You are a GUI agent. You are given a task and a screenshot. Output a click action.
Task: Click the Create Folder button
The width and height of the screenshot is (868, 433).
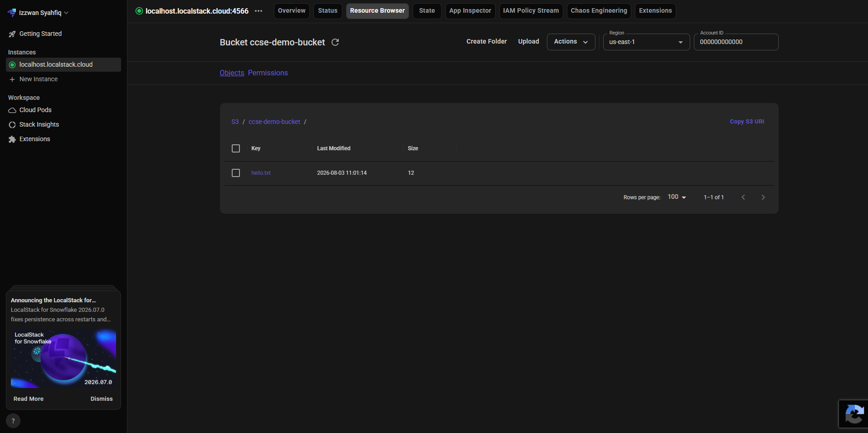(487, 42)
